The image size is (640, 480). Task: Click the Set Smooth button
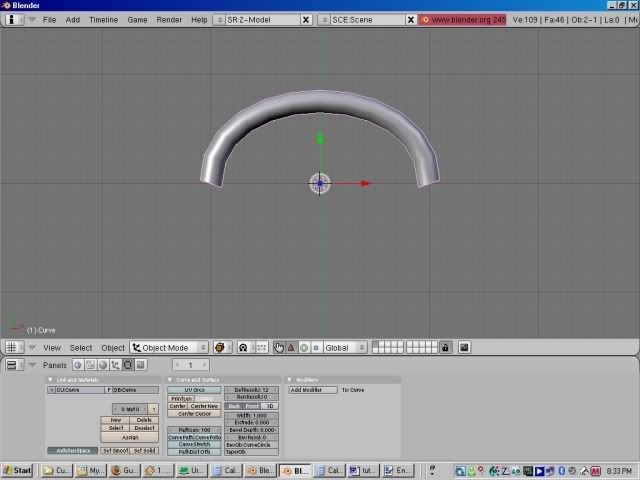[115, 451]
